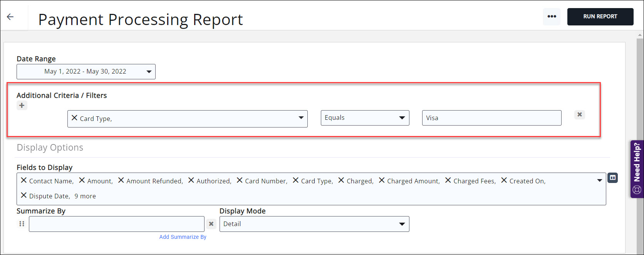Open the three-dot more options menu

point(552,17)
